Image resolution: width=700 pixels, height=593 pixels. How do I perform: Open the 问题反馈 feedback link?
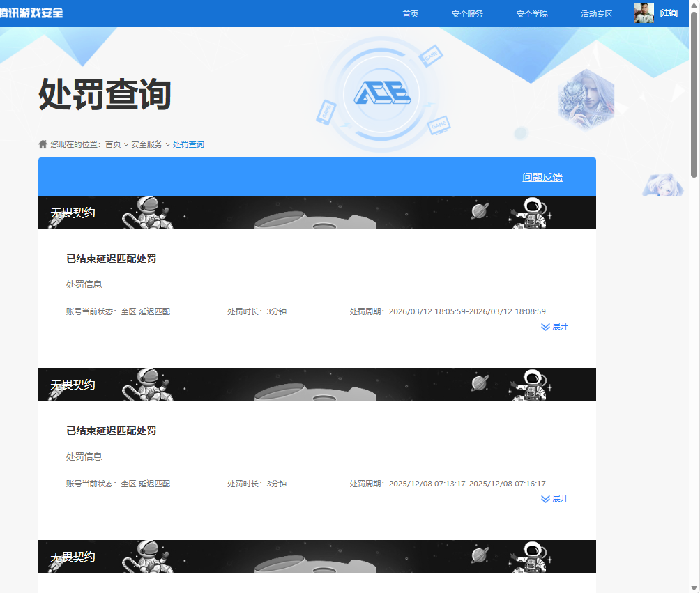point(542,177)
